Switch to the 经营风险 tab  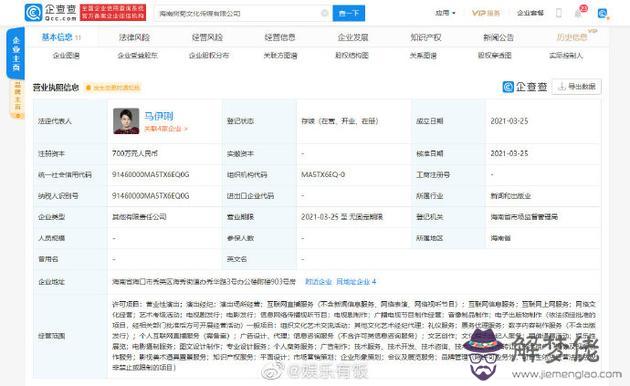pyautogui.click(x=207, y=37)
